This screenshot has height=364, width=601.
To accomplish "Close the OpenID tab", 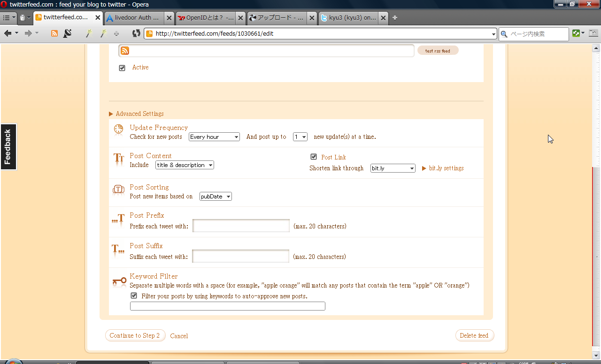I will (x=240, y=18).
